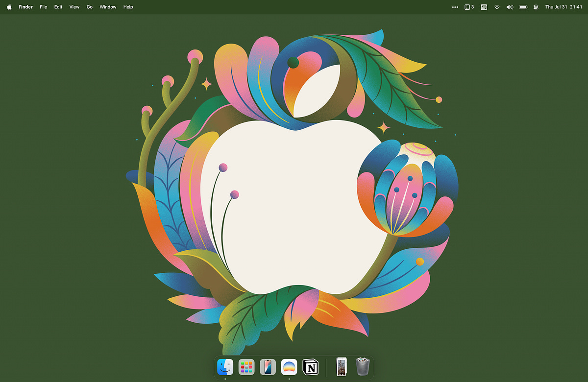Open Launchpad from the Dock
Viewport: 588px width, 382px height.
click(246, 366)
